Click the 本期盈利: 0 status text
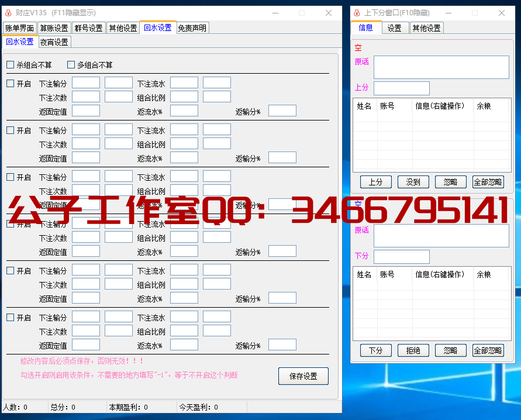Viewport: 521px width, 420px height. tap(128, 407)
